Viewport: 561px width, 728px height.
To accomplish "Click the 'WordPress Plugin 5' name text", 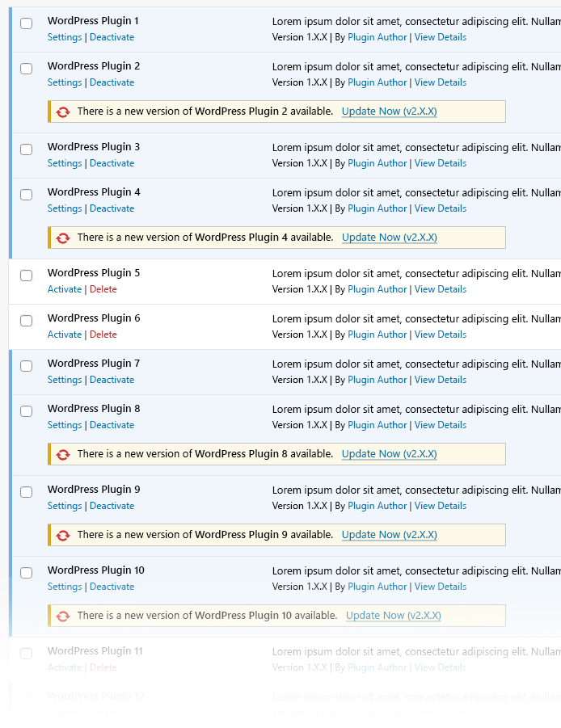I will 93,273.
